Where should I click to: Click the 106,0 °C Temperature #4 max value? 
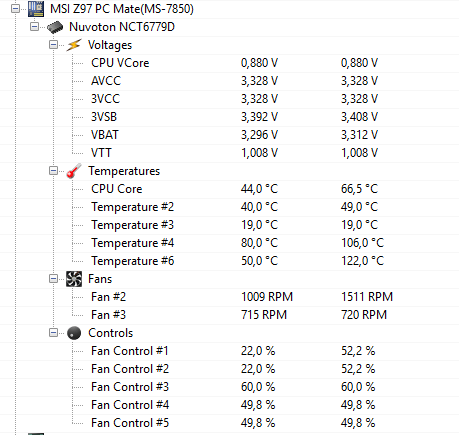362,243
